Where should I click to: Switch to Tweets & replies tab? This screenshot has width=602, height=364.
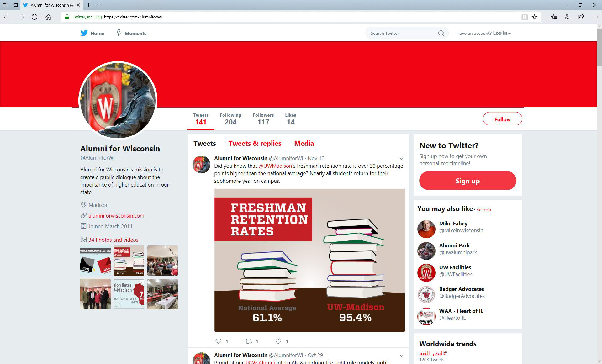(x=255, y=143)
